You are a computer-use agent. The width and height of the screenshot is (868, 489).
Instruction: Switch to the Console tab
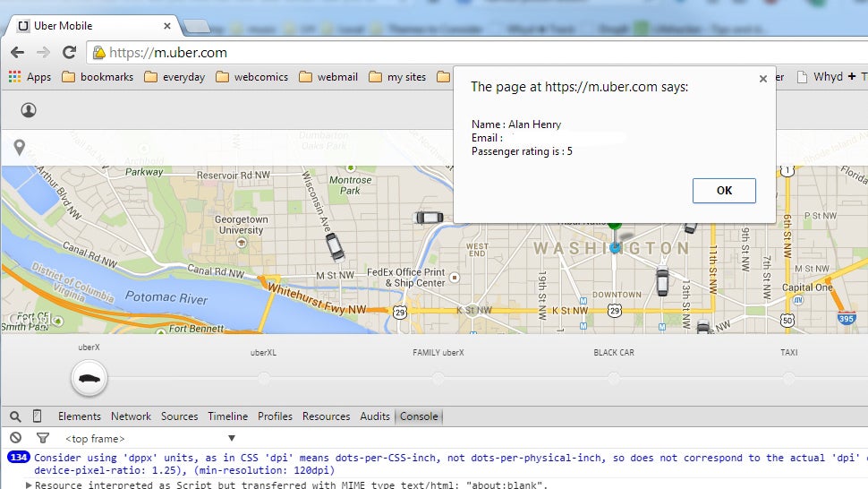pyautogui.click(x=419, y=416)
